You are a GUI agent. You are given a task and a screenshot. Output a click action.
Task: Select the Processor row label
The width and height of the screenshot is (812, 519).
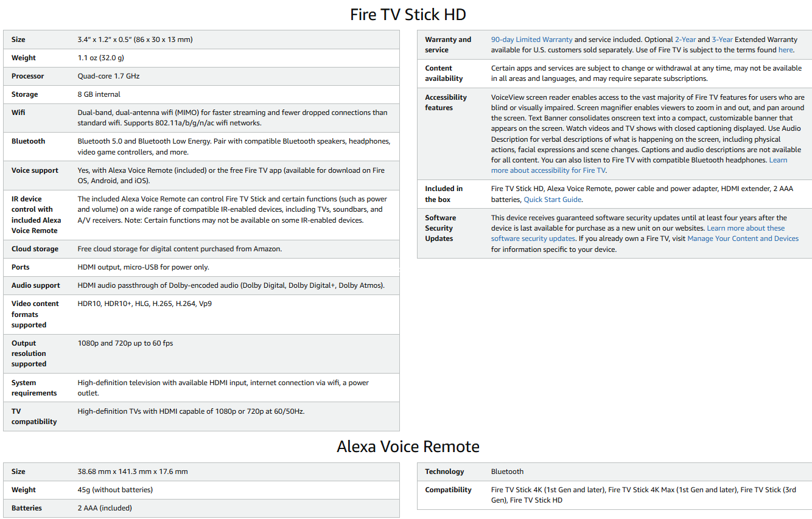tap(27, 76)
